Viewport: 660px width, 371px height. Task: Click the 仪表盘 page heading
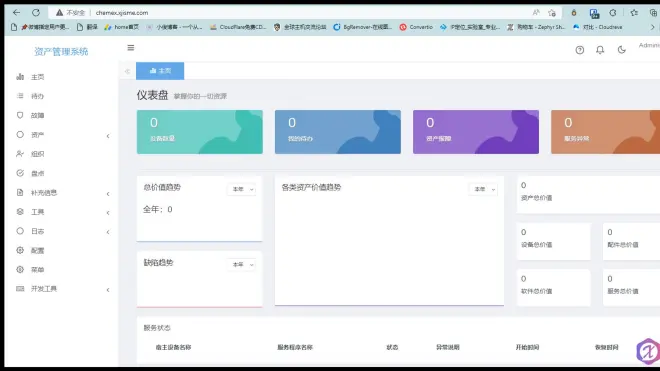[152, 95]
